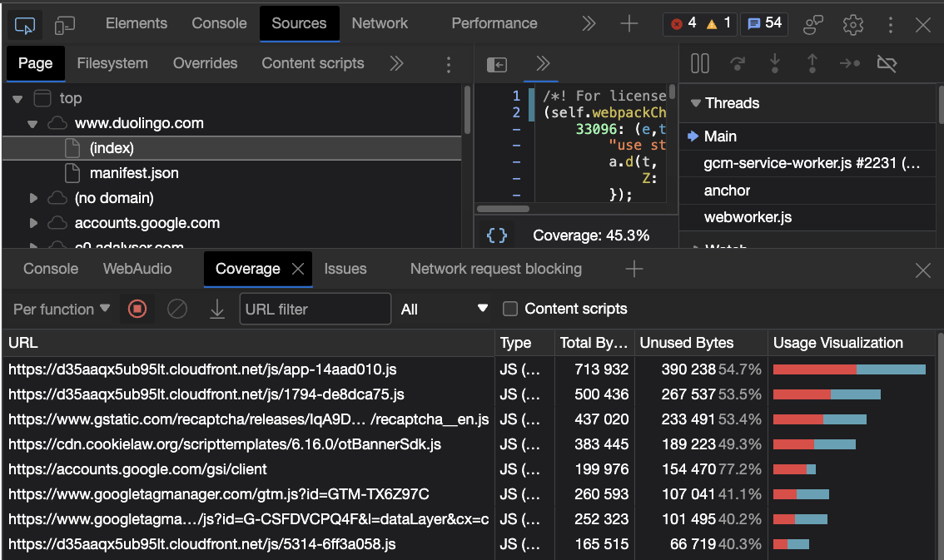
Task: Clear all coverage data icon
Action: pos(177,310)
